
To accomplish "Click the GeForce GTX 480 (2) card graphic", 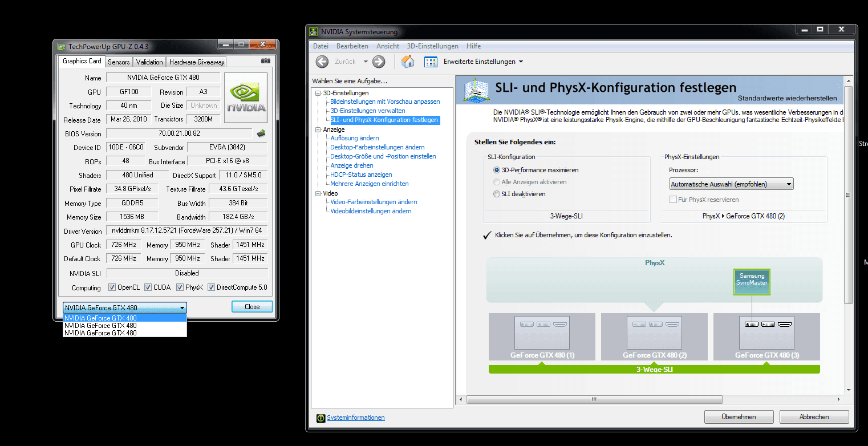I will [654, 333].
